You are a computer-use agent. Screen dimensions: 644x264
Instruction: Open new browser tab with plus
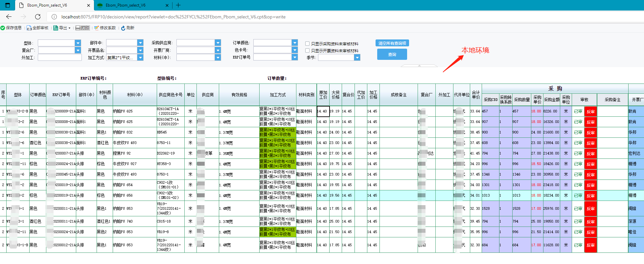178,5
